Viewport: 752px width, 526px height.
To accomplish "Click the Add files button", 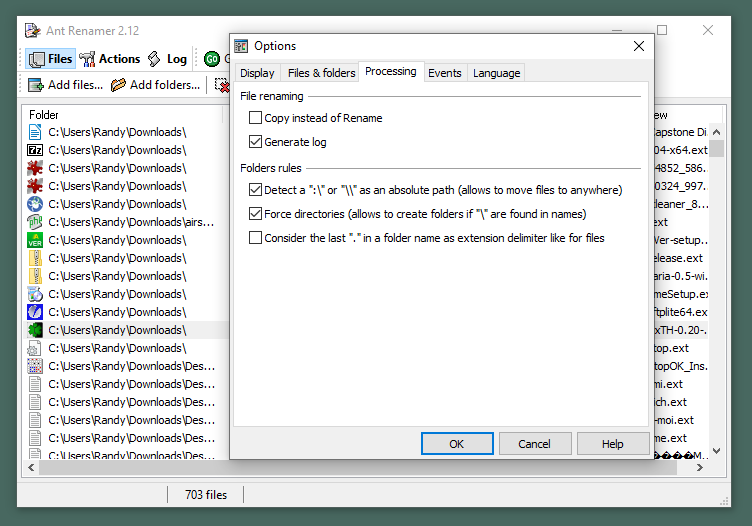I will click(x=66, y=85).
